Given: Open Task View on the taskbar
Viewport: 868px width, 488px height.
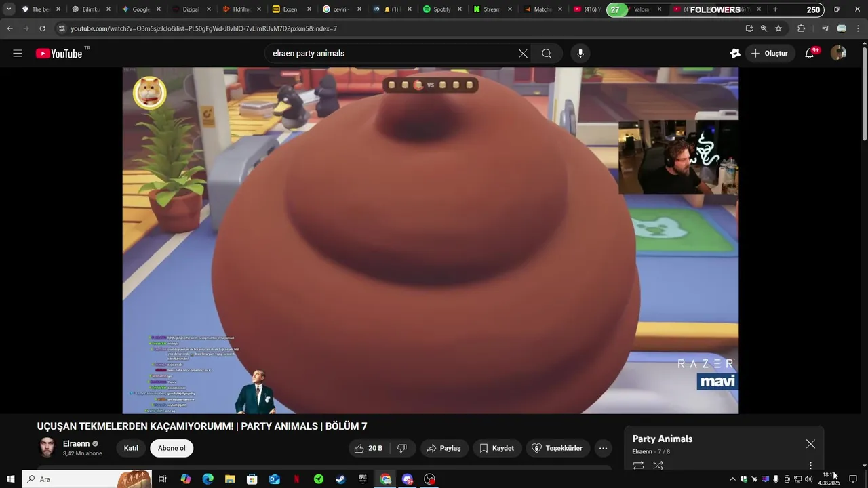Looking at the screenshot, I should (x=163, y=479).
